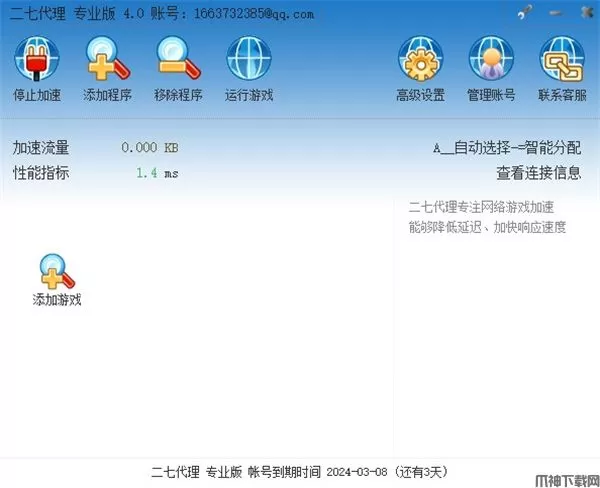Image resolution: width=600 pixels, height=488 pixels.
Task: Open 添加程序 magnifier with plus icon
Action: [x=107, y=59]
